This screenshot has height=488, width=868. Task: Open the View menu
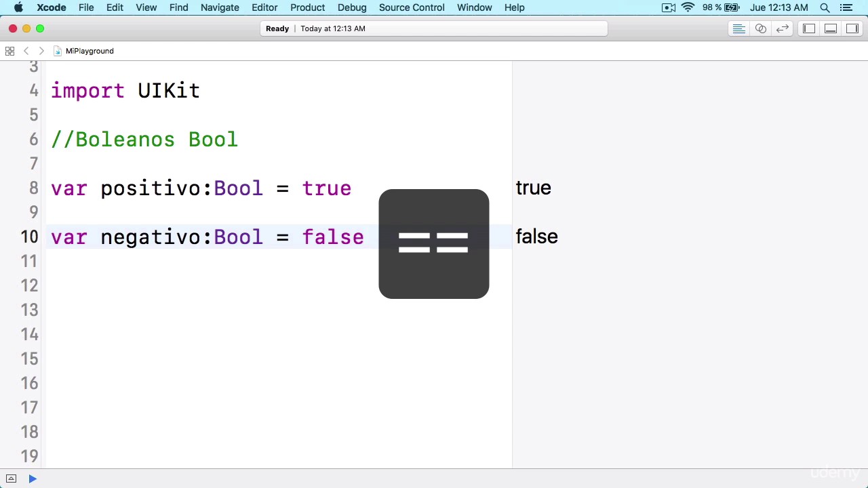click(x=146, y=7)
